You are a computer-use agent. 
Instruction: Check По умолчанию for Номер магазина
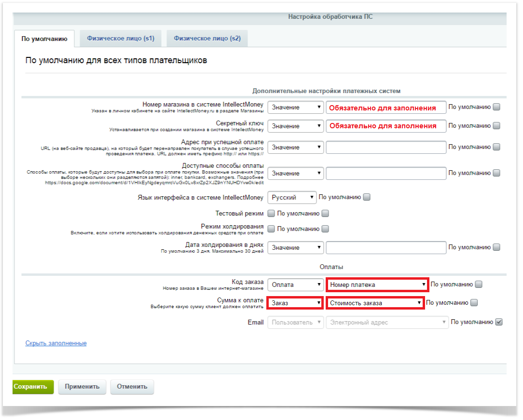pyautogui.click(x=496, y=108)
